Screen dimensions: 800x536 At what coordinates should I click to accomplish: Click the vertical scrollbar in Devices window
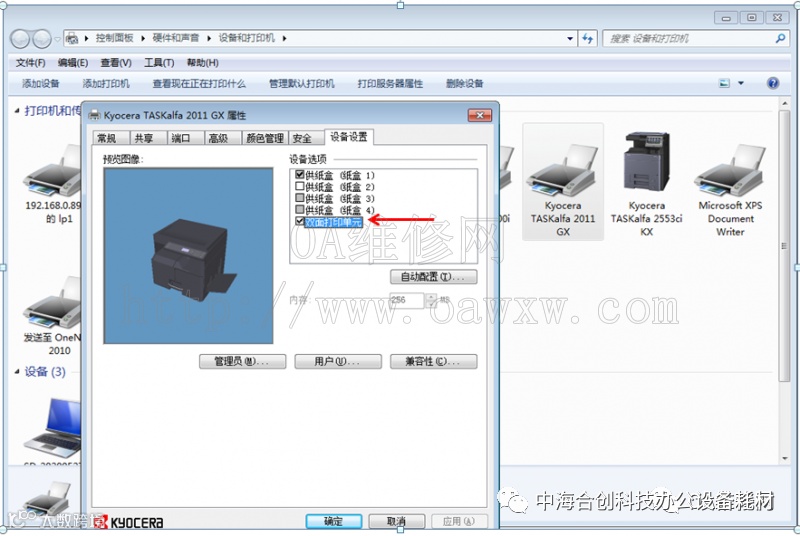tap(784, 245)
